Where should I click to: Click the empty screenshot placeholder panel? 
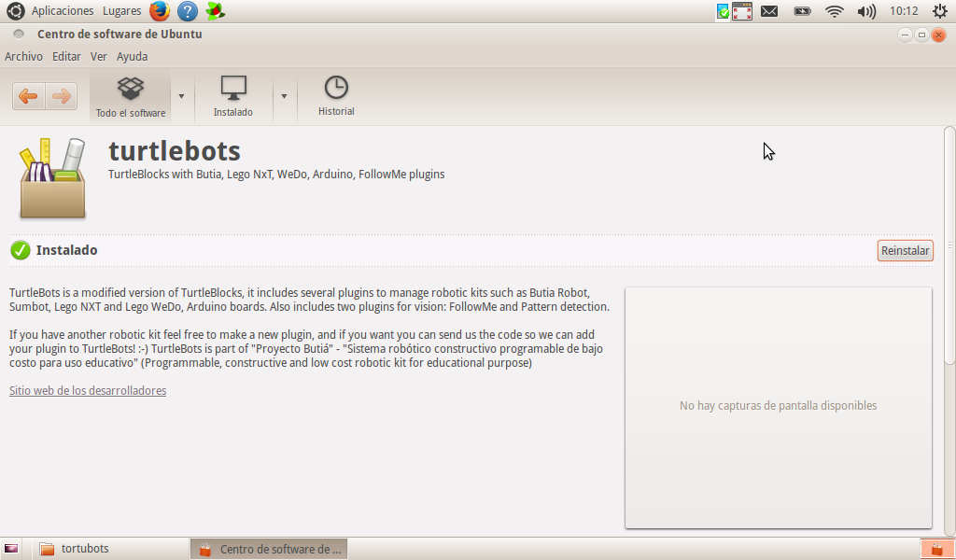click(x=778, y=408)
